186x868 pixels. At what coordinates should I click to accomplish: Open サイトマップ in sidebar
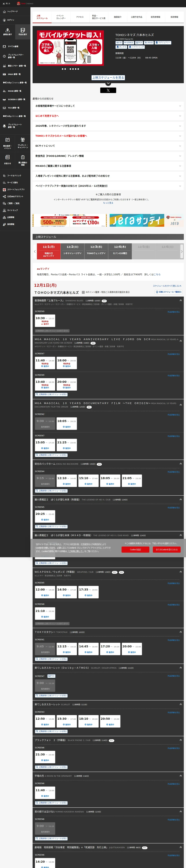[x=10, y=210]
